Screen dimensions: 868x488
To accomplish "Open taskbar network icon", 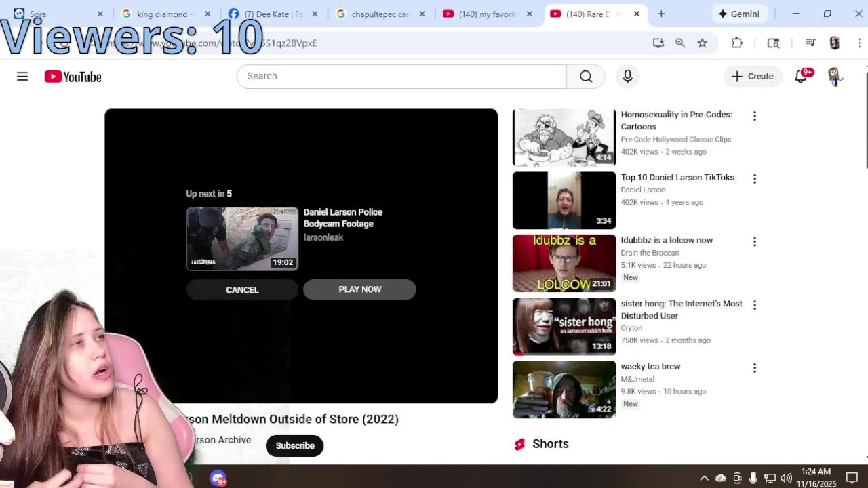I will pyautogui.click(x=770, y=478).
